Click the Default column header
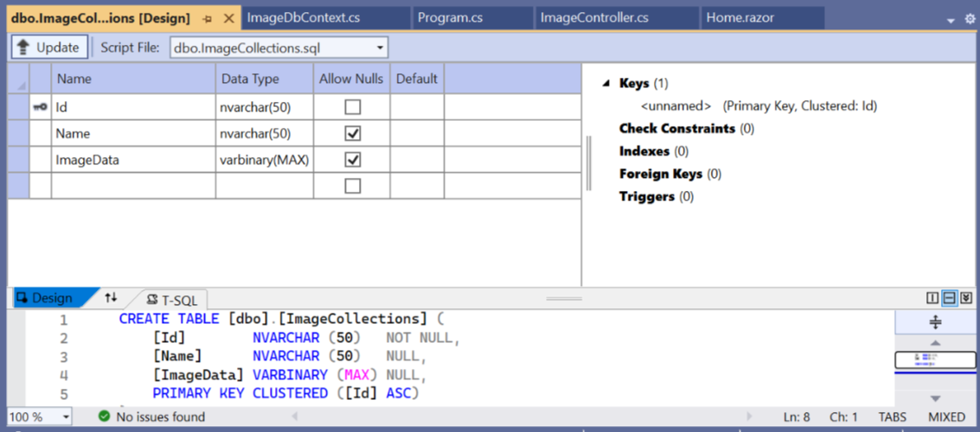The image size is (980, 432). (418, 79)
